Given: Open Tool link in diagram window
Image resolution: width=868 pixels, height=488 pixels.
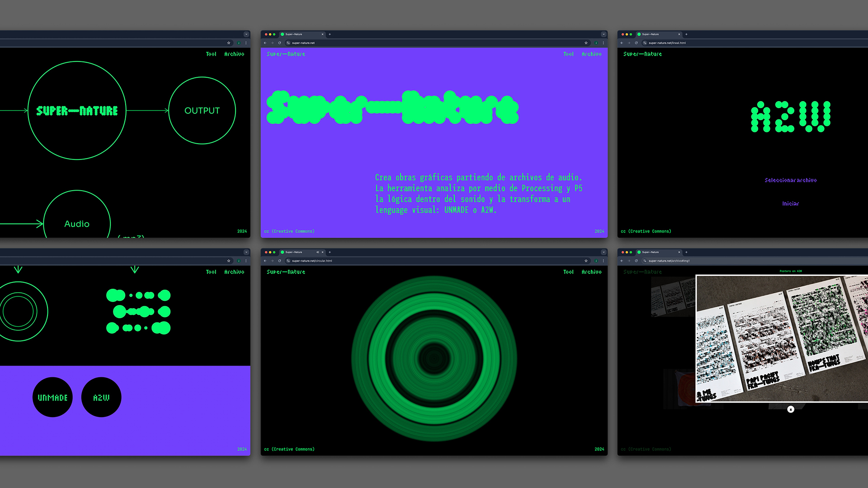Looking at the screenshot, I should pyautogui.click(x=211, y=54).
